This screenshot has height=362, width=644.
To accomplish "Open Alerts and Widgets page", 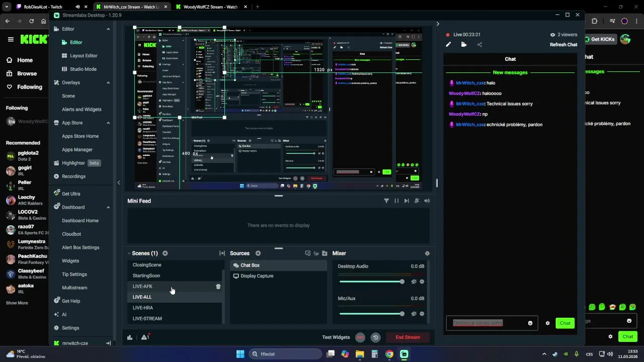I will (82, 109).
